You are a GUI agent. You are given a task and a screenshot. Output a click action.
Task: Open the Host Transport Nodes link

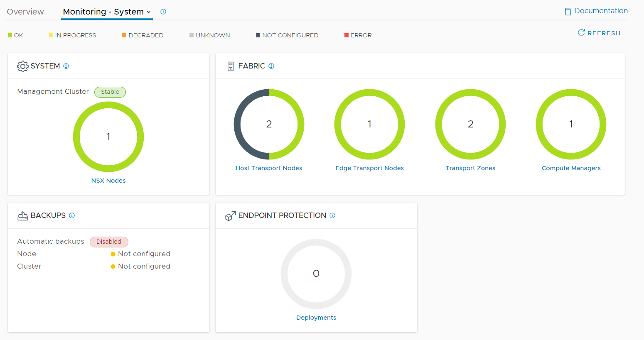[269, 168]
